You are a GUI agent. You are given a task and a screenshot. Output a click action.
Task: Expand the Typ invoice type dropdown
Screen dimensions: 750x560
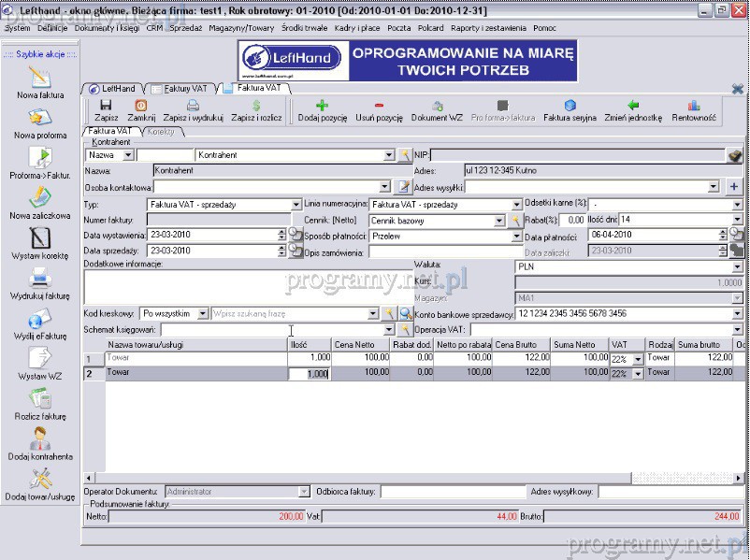(296, 205)
